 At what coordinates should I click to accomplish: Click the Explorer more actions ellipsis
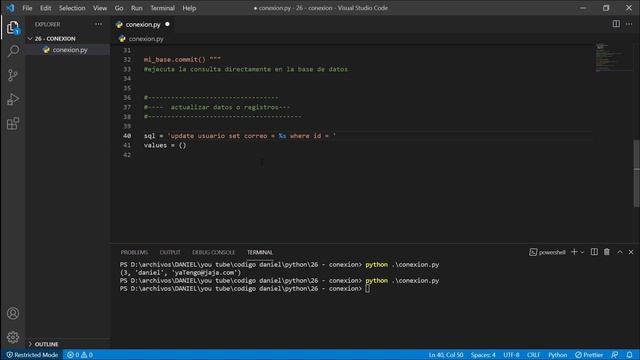(98, 24)
